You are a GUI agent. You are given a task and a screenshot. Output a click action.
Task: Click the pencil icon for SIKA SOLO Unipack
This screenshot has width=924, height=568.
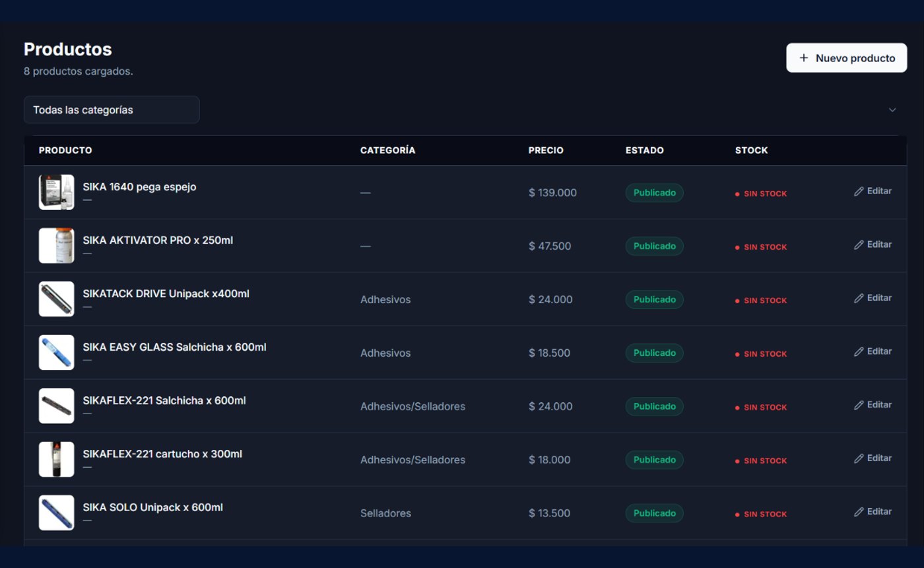[x=859, y=513]
